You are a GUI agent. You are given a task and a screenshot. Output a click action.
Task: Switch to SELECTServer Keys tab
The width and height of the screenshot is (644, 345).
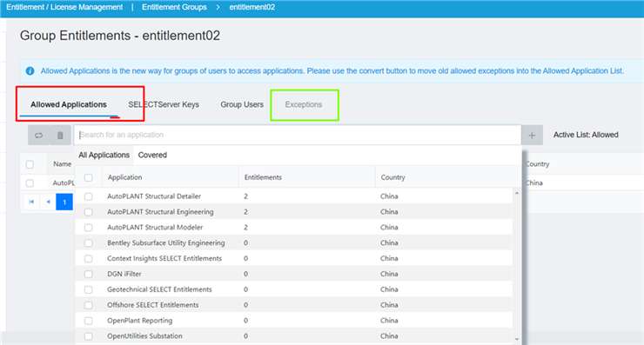164,104
